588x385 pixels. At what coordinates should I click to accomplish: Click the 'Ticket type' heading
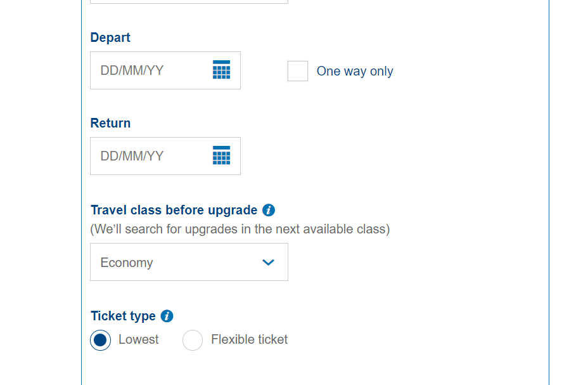pos(123,316)
